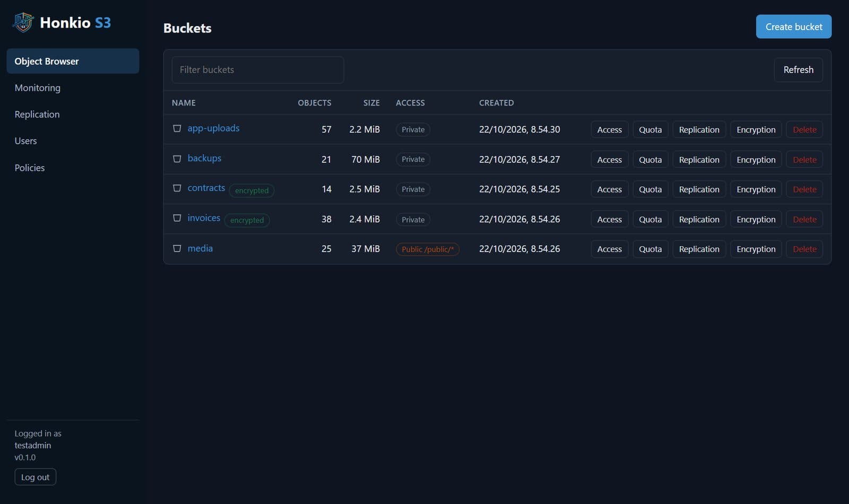
Task: Click the NAME column header
Action: click(x=184, y=103)
